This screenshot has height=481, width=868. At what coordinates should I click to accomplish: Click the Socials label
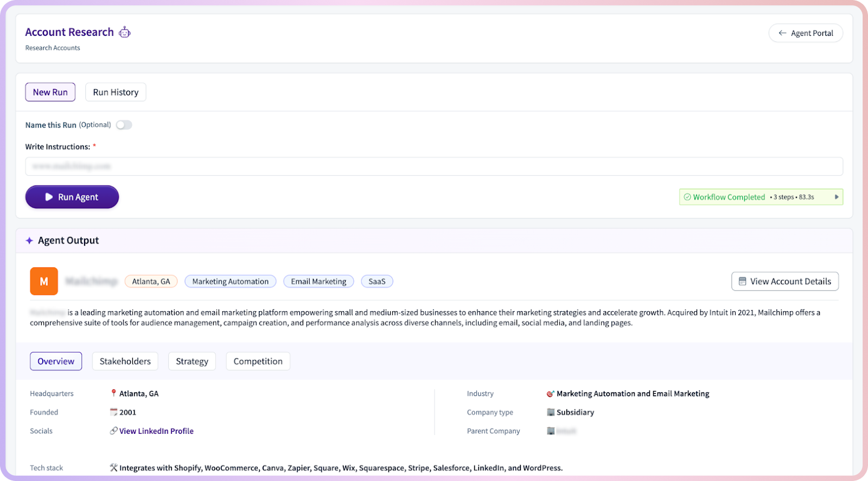(41, 431)
